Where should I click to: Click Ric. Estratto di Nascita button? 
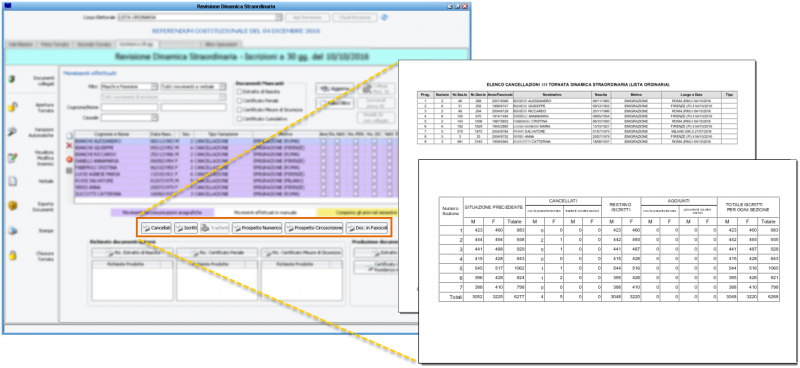[132, 253]
